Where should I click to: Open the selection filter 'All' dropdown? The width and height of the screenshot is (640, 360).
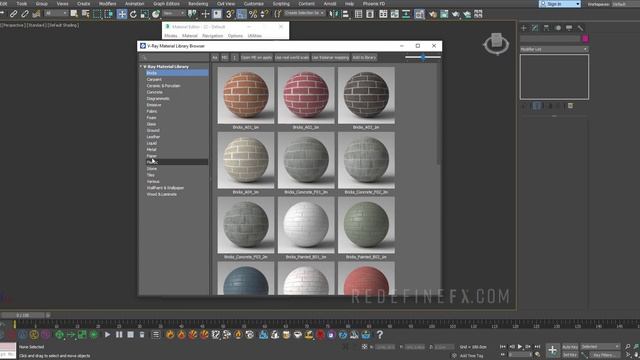pos(56,13)
